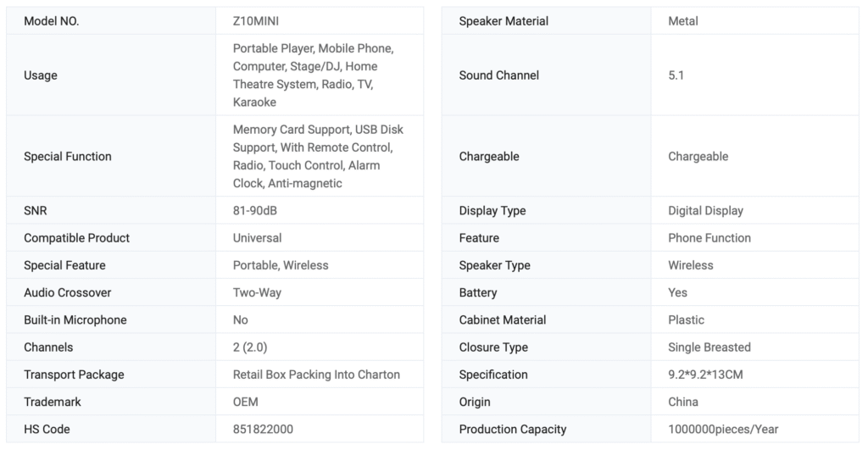Select the Portable, Wireless value

(281, 265)
